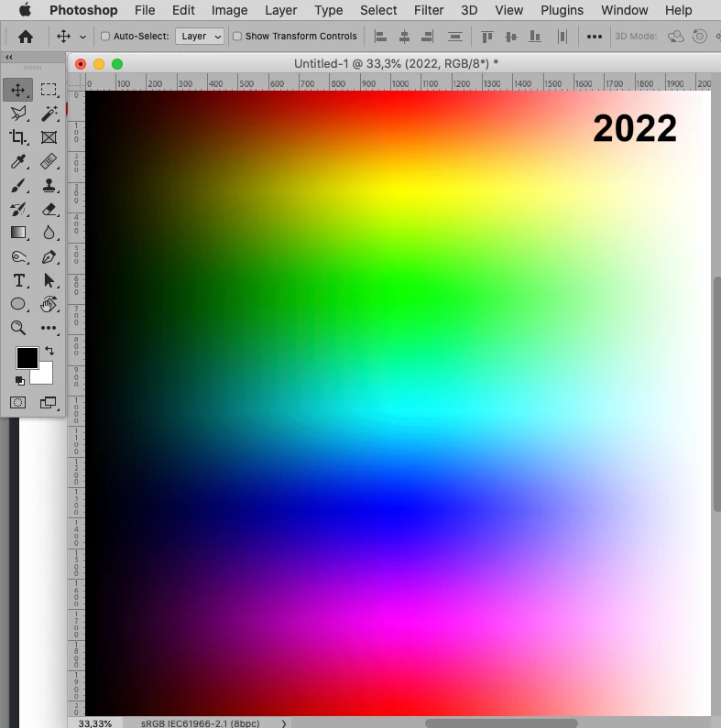Select the Move tool in toolbox
Screen dimensions: 721x728
point(18,90)
